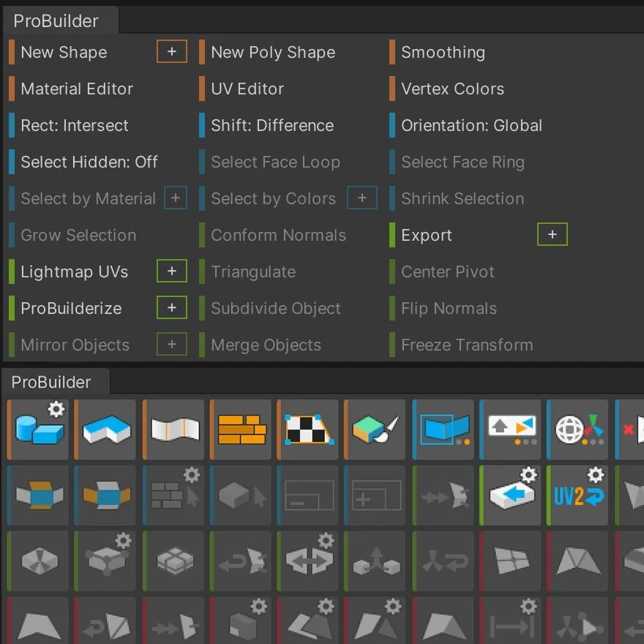
Task: Click the gear on the Export icon
Action: point(528,475)
